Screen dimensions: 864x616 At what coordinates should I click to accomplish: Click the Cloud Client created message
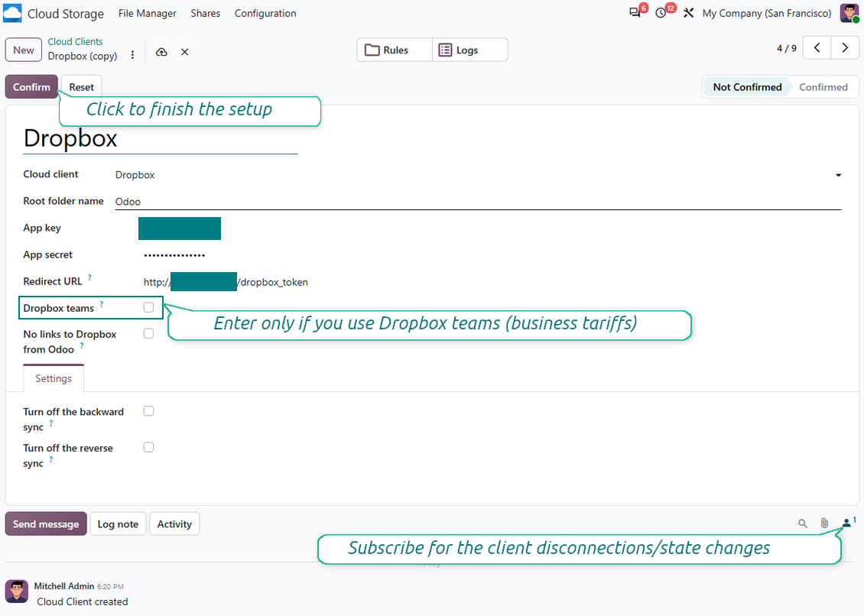click(x=82, y=601)
